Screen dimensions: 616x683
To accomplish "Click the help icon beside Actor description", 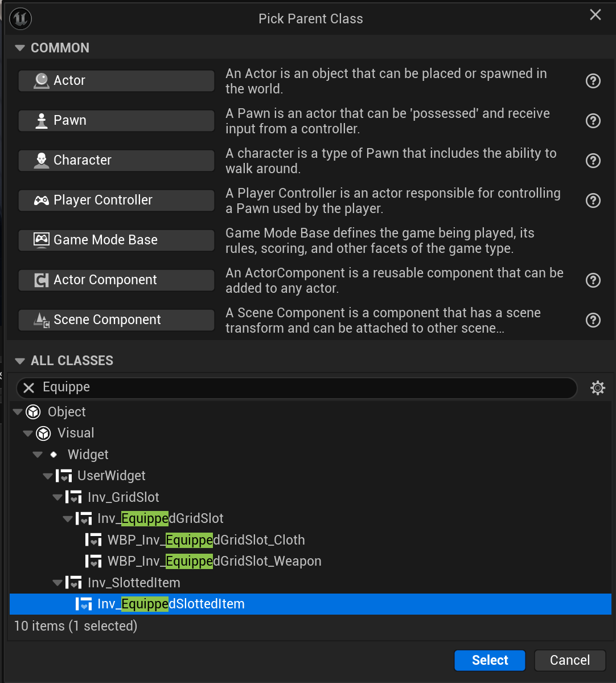I will point(593,81).
